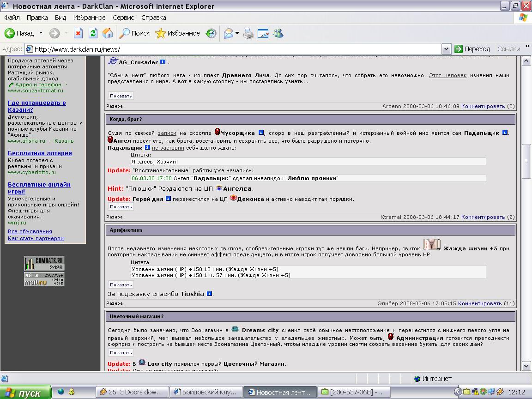Viewport: 532px width, 399px height.
Task: Open the Вид menu
Action: point(60,18)
